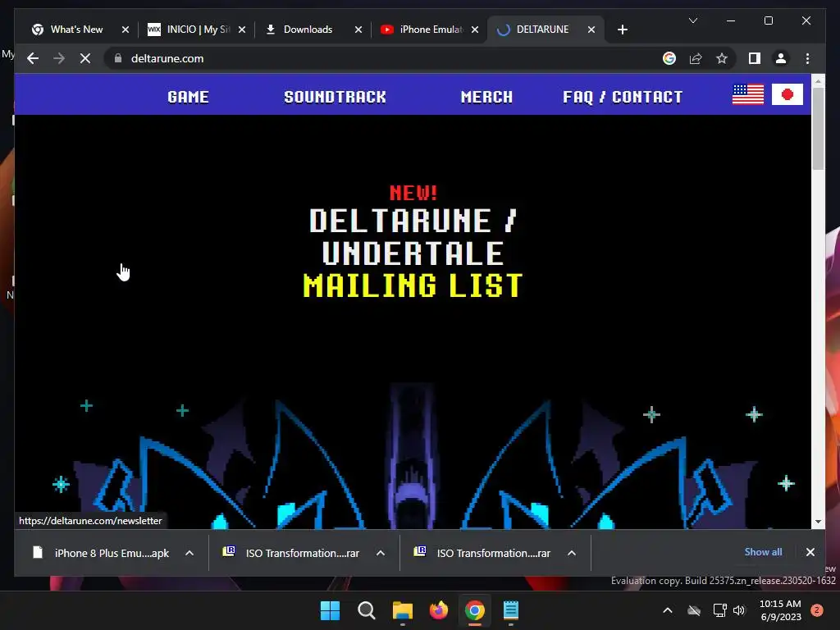Expand options for second ISO Transformation rar
Image resolution: width=840 pixels, height=630 pixels.
point(572,553)
